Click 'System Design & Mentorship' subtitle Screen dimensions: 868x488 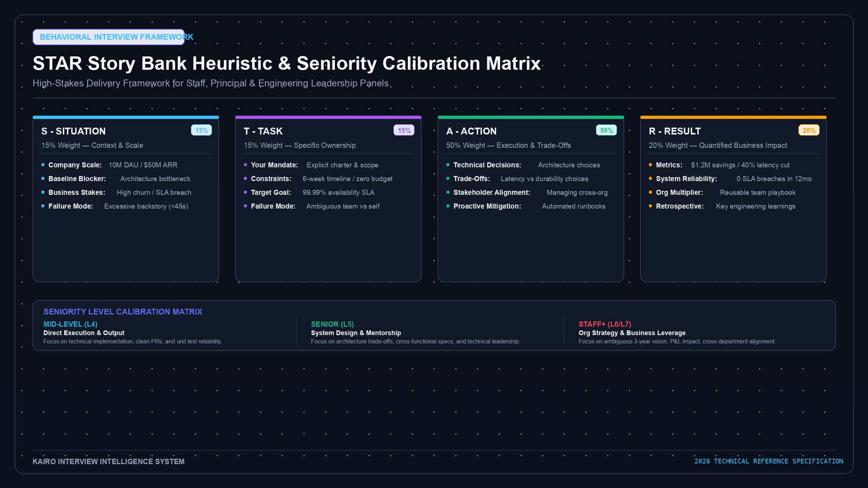point(356,333)
